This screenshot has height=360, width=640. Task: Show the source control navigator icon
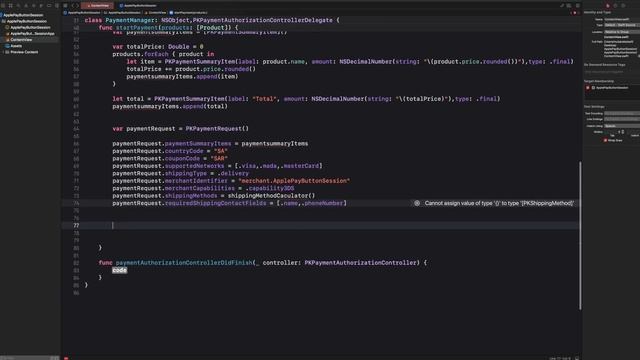point(10,6)
